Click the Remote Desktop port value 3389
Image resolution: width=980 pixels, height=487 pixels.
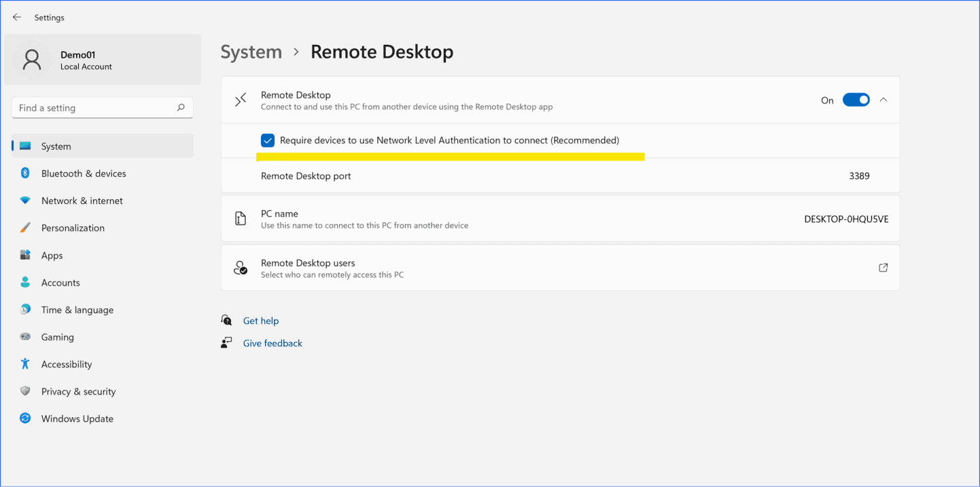(859, 176)
